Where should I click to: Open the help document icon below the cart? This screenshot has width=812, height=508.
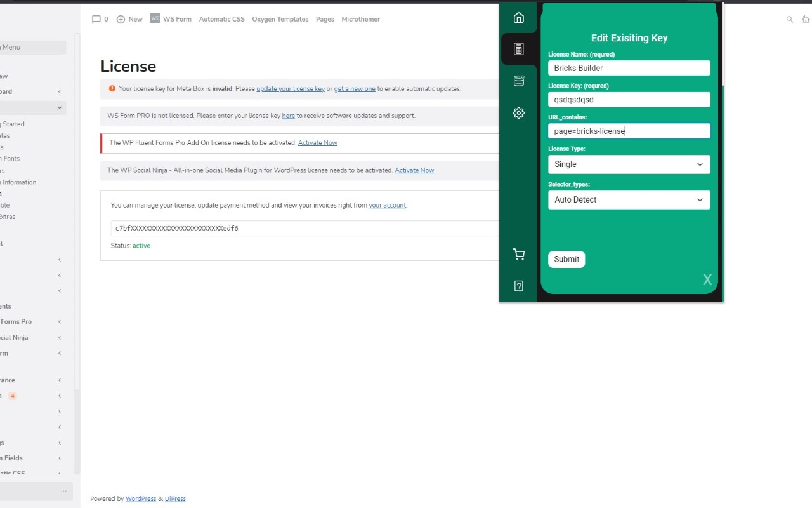tap(519, 286)
